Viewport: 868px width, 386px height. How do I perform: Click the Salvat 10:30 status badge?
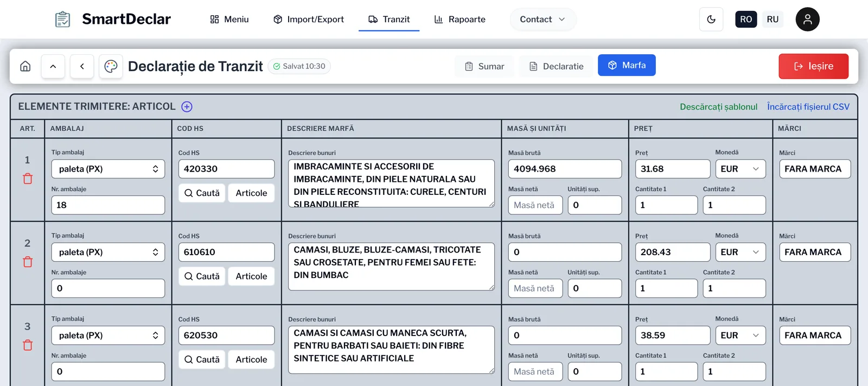point(299,66)
